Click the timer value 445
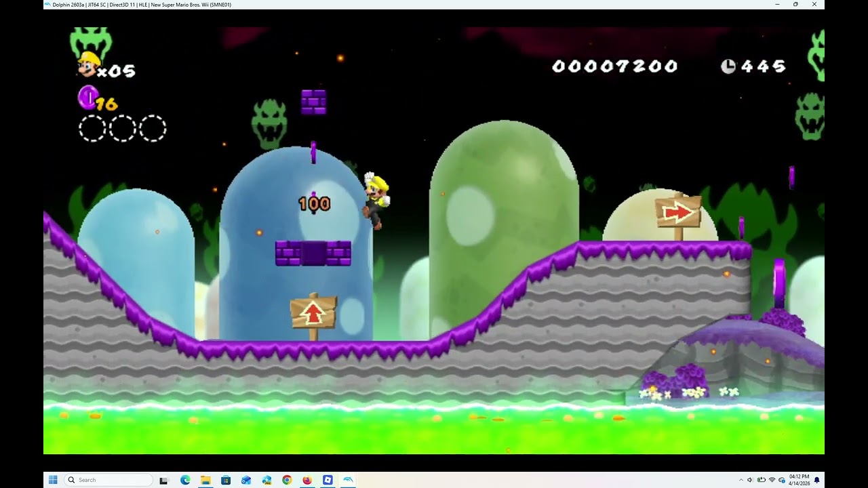 pyautogui.click(x=764, y=66)
